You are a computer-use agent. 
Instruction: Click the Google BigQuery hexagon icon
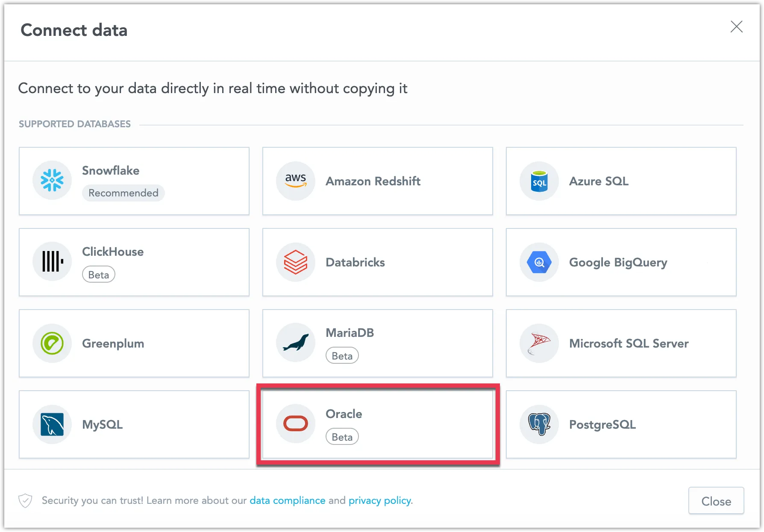coord(539,262)
